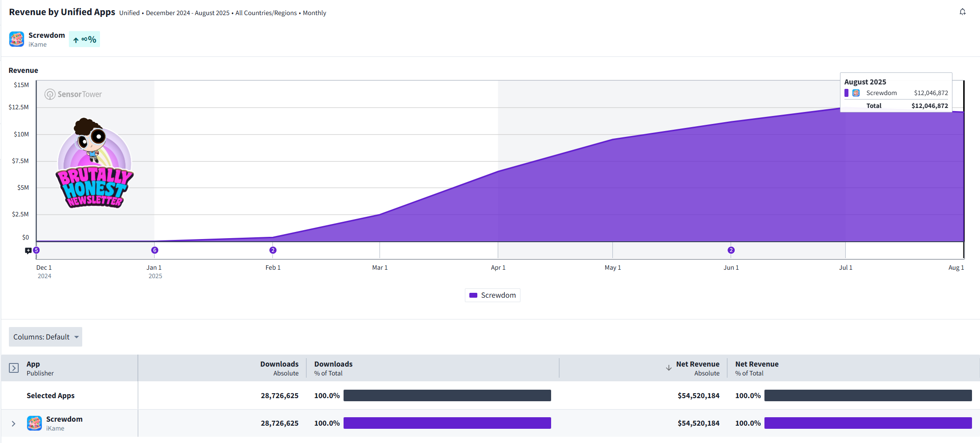Click the Aug 1 x-axis label
980x443 pixels.
click(956, 267)
